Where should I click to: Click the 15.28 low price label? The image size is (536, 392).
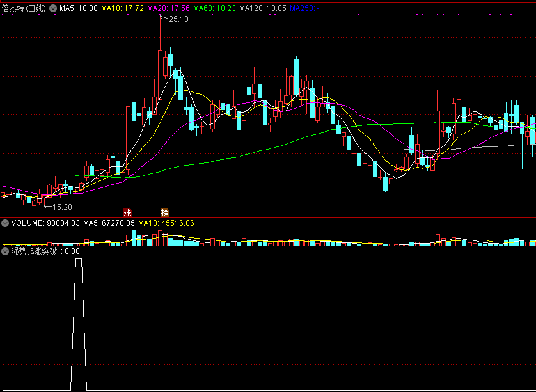[x=62, y=207]
